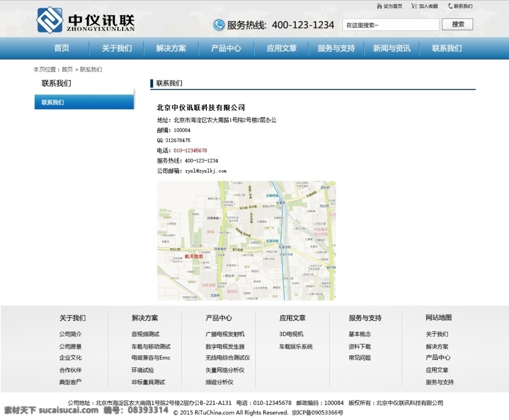
Task: Click the QQ number 312678475
Action: coord(178,140)
